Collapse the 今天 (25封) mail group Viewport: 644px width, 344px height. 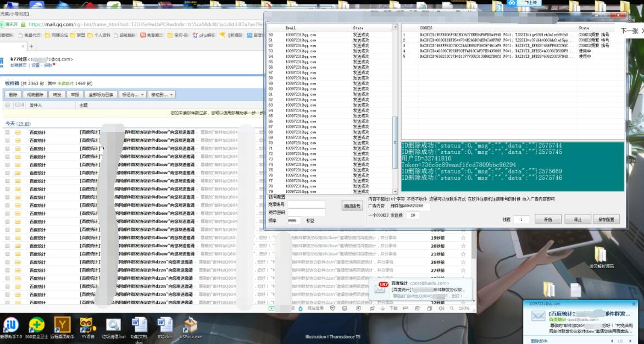tap(18, 124)
